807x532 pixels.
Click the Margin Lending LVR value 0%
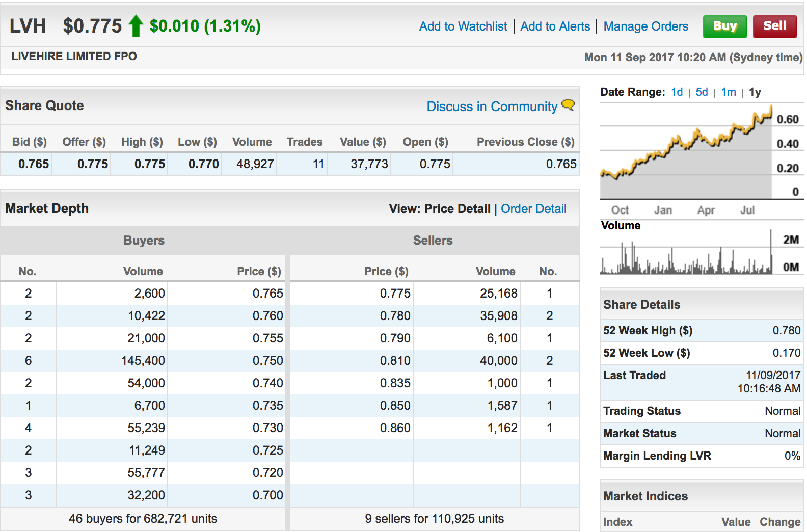pyautogui.click(x=792, y=456)
